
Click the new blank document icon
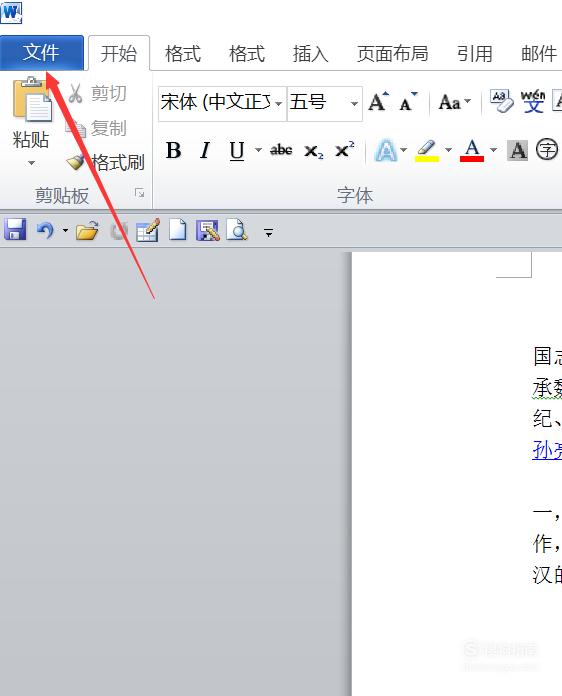(178, 230)
